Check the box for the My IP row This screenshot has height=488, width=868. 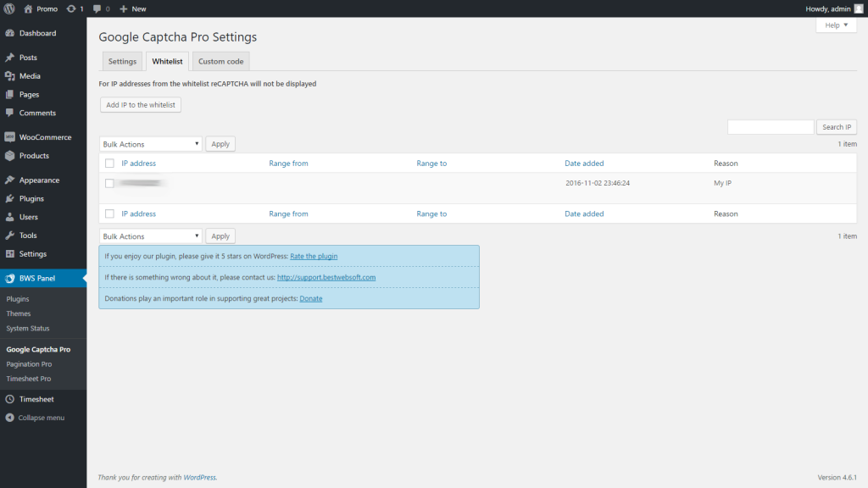tap(109, 183)
